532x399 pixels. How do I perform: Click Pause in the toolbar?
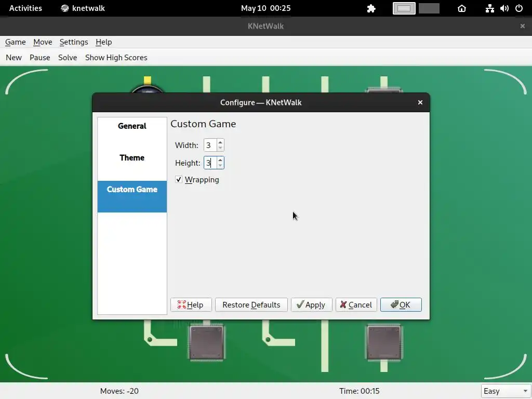point(39,58)
